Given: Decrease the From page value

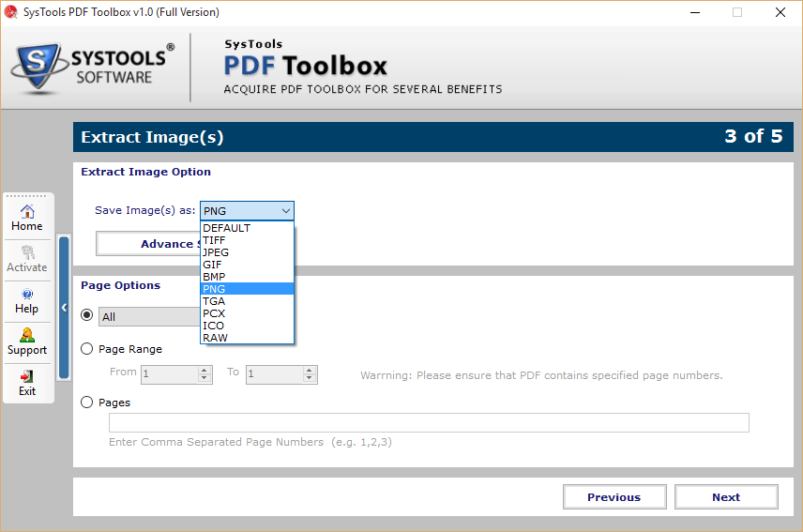Looking at the screenshot, I should (205, 378).
